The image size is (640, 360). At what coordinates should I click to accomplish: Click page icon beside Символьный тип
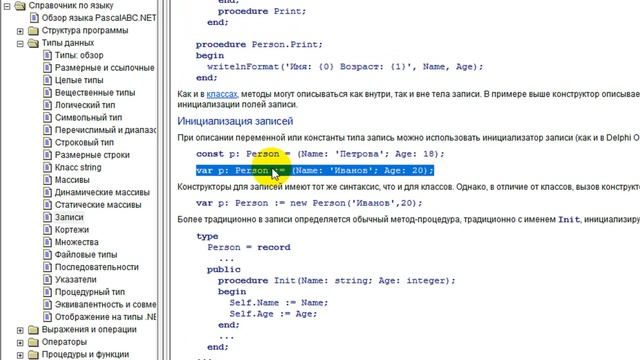(x=48, y=118)
